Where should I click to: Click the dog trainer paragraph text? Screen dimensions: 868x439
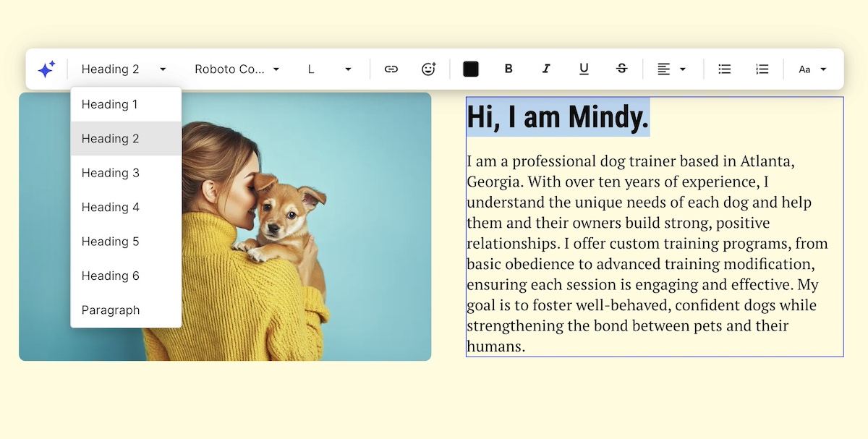(x=647, y=254)
